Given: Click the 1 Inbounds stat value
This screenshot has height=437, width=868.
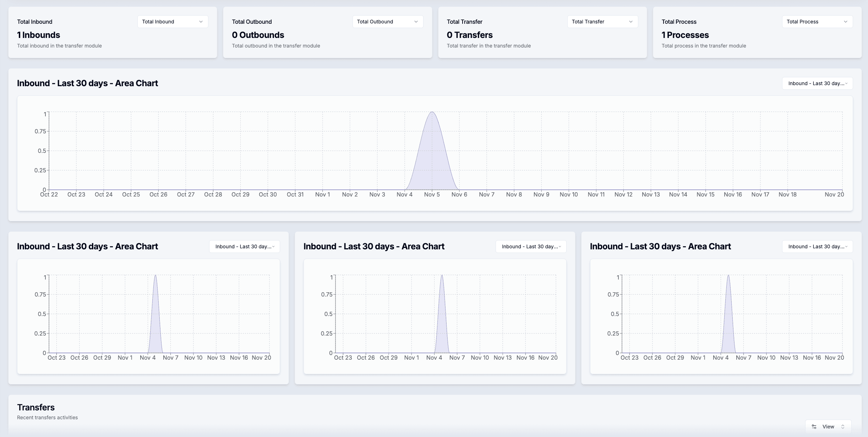Looking at the screenshot, I should (38, 35).
